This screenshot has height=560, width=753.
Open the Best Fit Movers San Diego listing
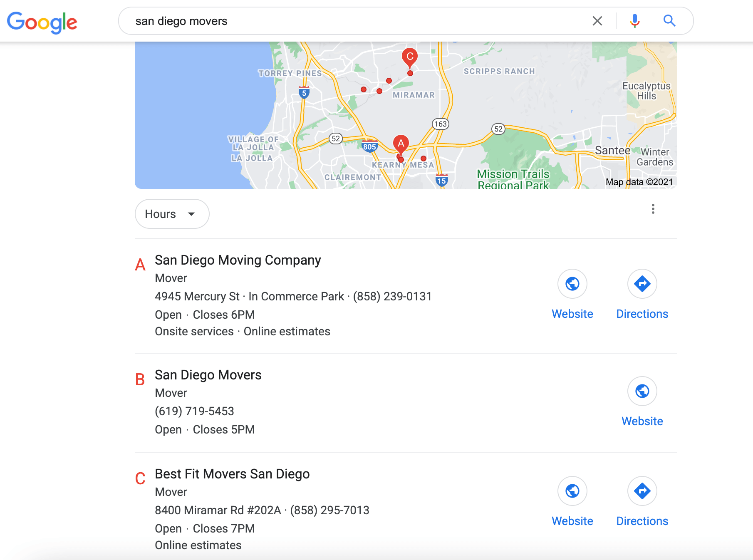click(232, 474)
